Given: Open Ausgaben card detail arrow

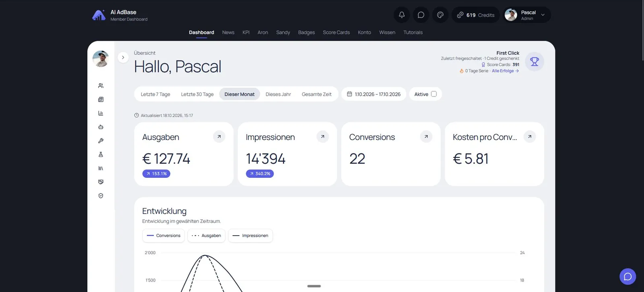Looking at the screenshot, I should pos(219,137).
